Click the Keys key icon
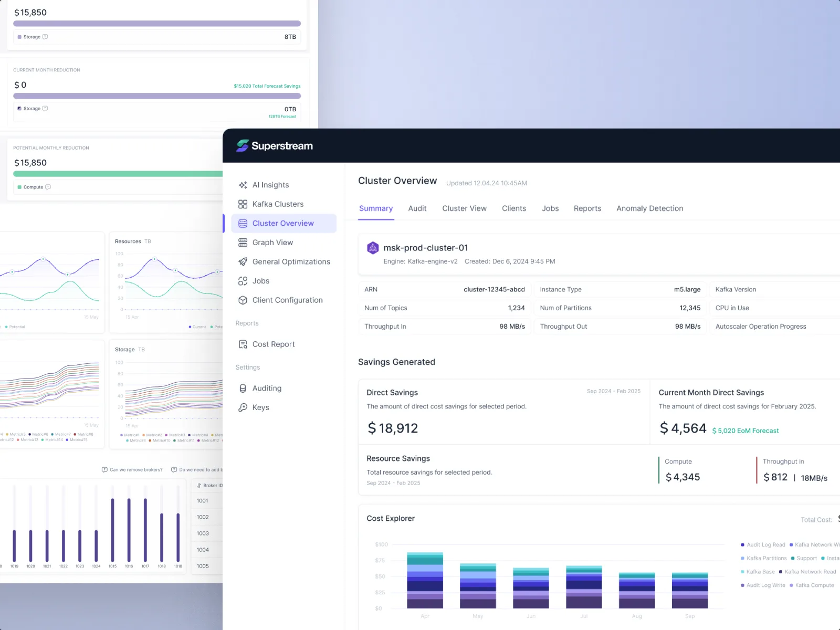Screen dimensions: 840x630 tap(243, 407)
